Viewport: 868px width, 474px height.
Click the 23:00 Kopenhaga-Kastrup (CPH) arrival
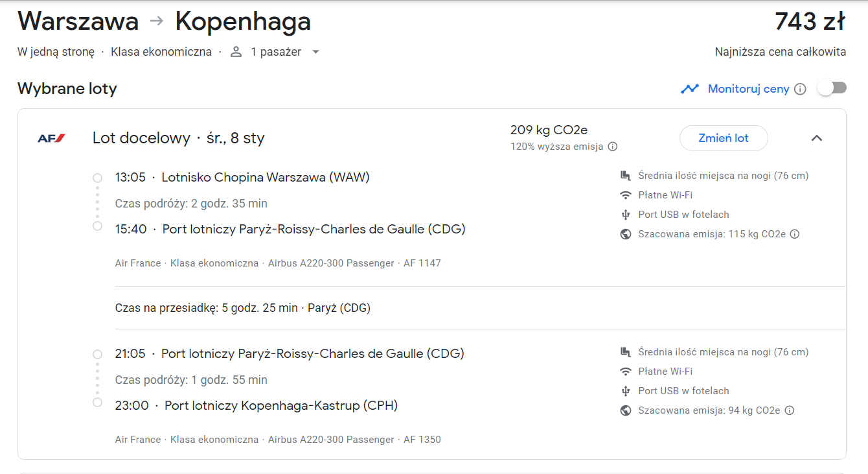(x=257, y=405)
